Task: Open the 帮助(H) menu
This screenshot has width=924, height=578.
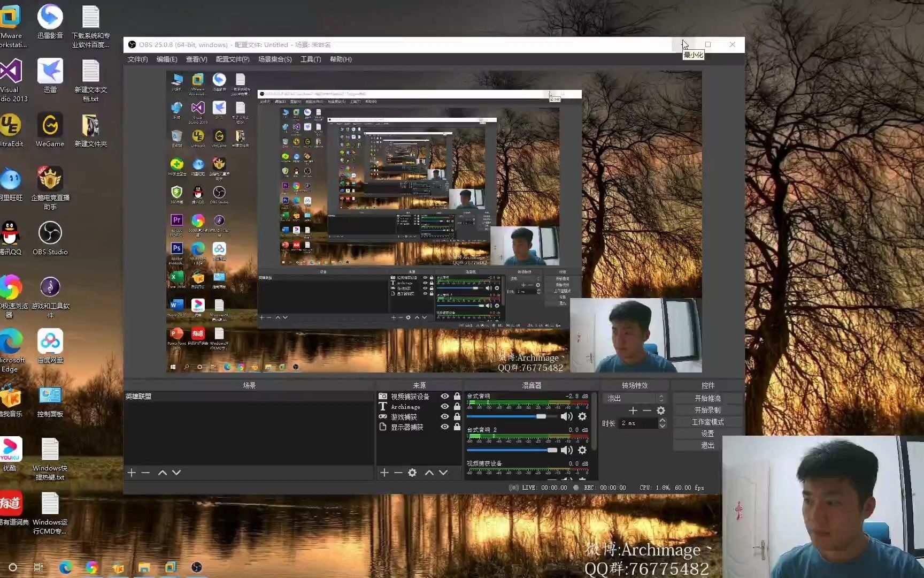Action: [x=341, y=59]
